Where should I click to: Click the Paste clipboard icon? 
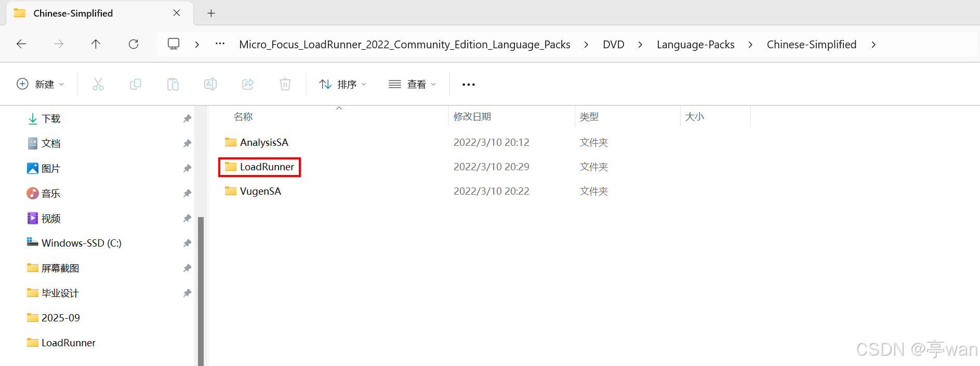coord(173,84)
